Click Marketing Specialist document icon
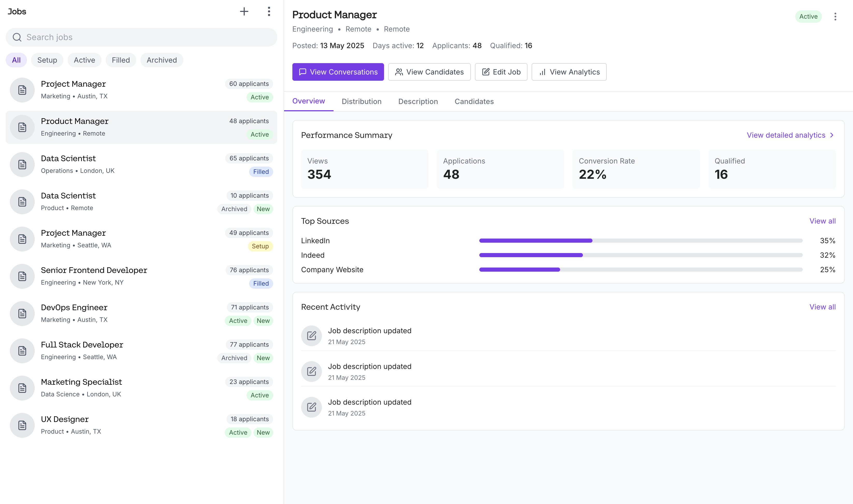This screenshot has height=504, width=853. click(22, 388)
